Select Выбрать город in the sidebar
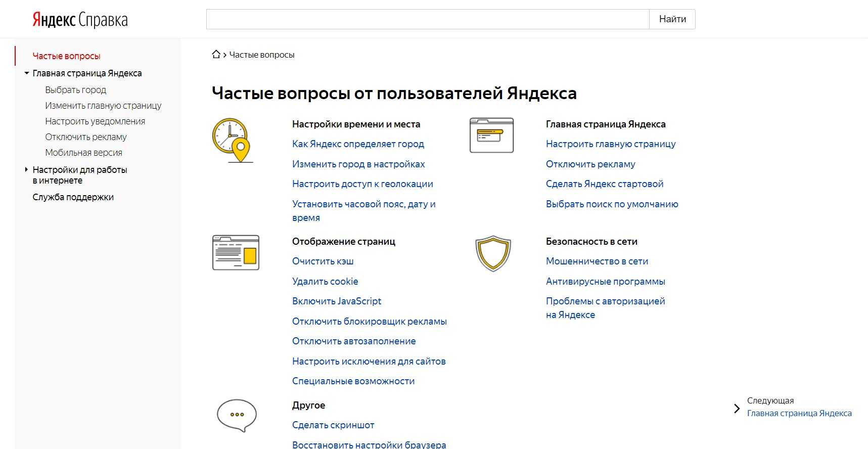 pos(75,90)
